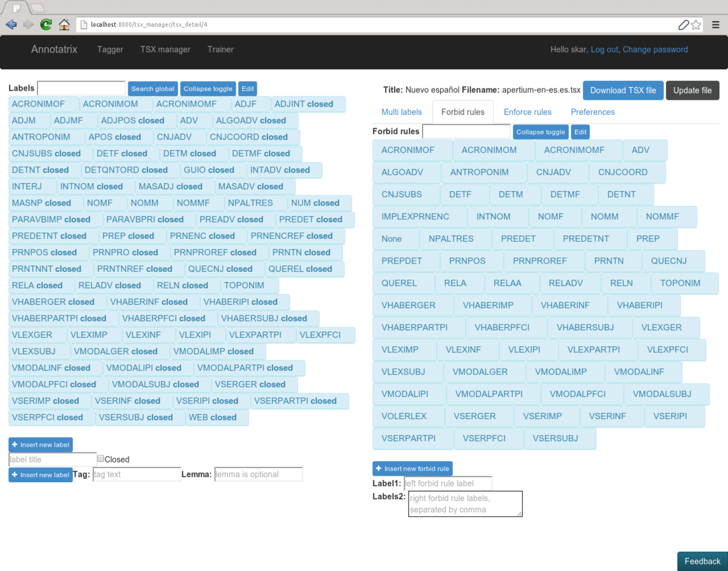Open the Multi labels tab

click(x=401, y=112)
